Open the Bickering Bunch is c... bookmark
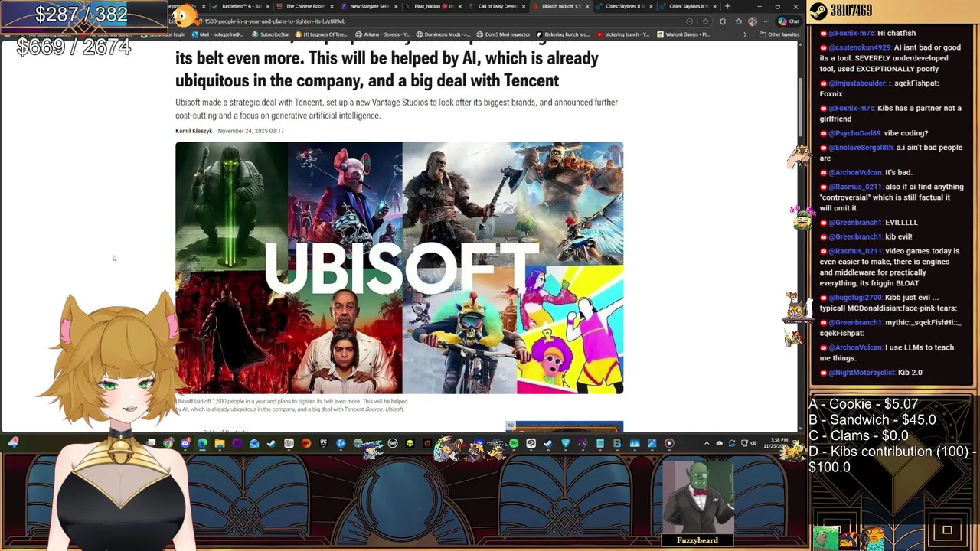980x551 pixels. 563,34
